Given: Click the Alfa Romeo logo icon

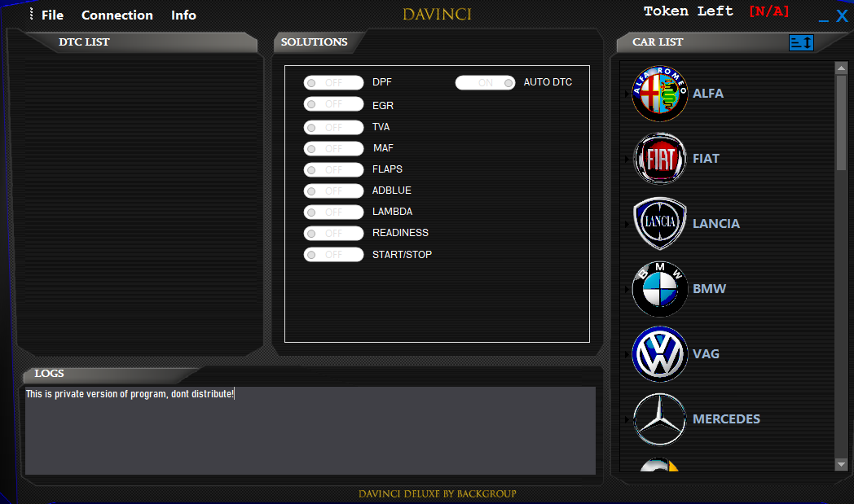Looking at the screenshot, I should 659,94.
